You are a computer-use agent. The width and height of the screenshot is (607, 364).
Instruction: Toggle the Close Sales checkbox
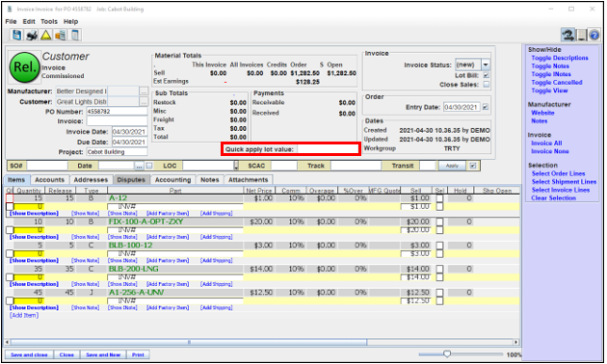(487, 85)
